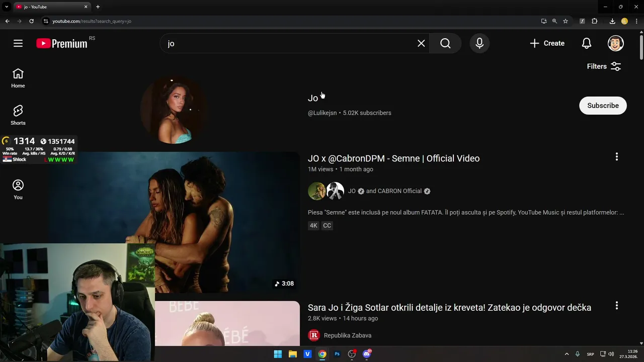Click the 3:08 duration badge
The height and width of the screenshot is (362, 644).
coord(284,284)
